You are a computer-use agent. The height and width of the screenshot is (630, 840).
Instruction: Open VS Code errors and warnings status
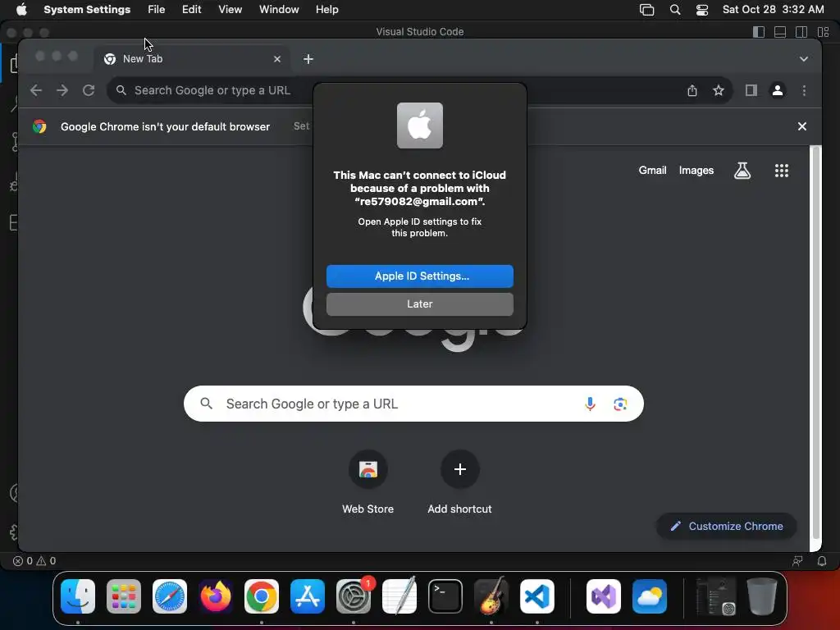click(x=34, y=561)
